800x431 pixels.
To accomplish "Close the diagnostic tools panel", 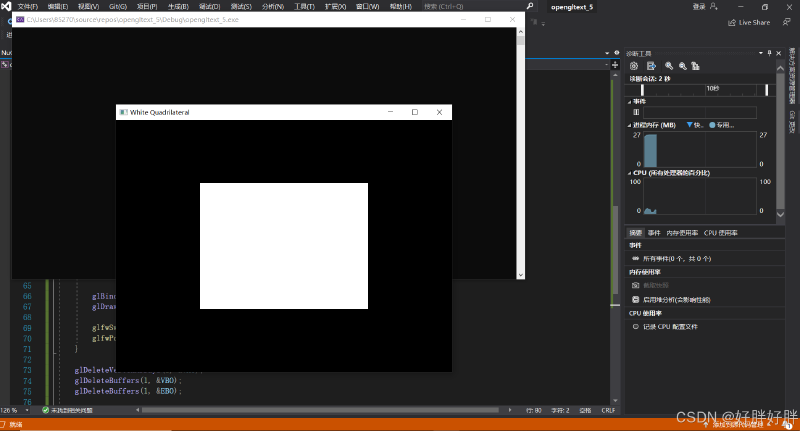I will coord(779,53).
